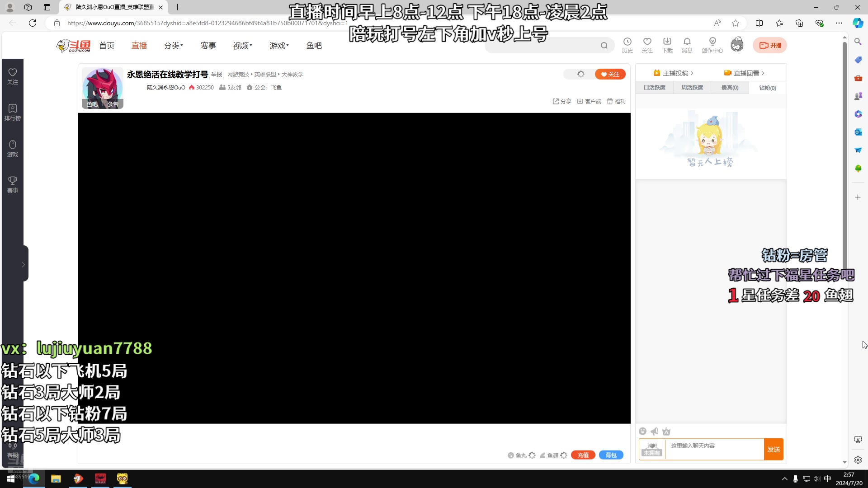Click the streamer avatar thumbnail
Image resolution: width=868 pixels, height=488 pixels.
(103, 88)
